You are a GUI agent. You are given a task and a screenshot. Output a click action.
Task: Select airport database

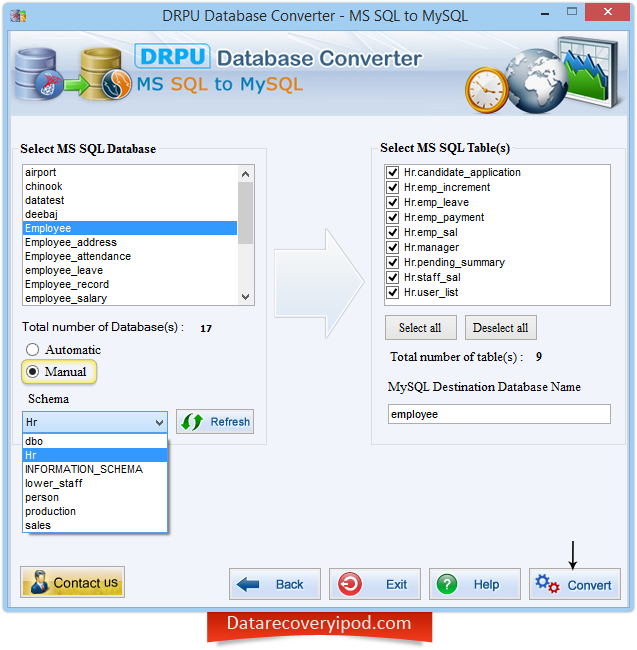[x=130, y=172]
